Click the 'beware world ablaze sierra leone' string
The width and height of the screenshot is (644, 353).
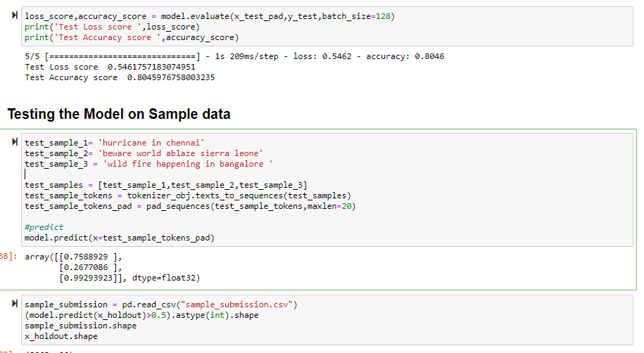[180, 153]
